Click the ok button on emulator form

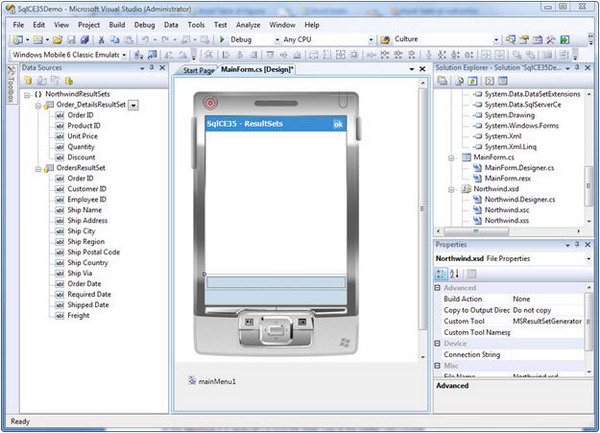click(x=338, y=124)
